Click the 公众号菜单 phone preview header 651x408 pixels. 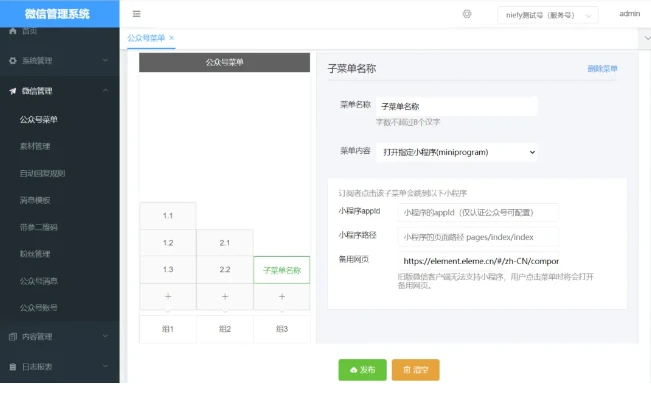225,62
